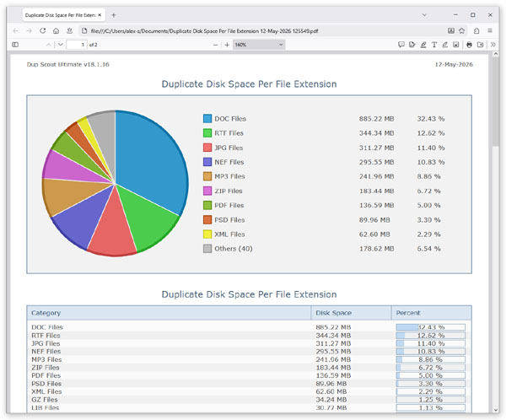Click the Save PDF icon
This screenshot has height=420, width=506.
click(481, 45)
